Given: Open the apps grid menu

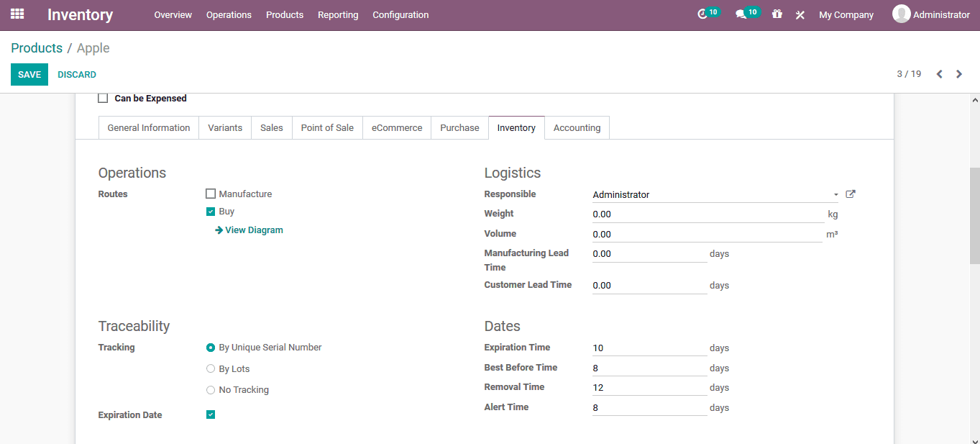Looking at the screenshot, I should click(17, 14).
